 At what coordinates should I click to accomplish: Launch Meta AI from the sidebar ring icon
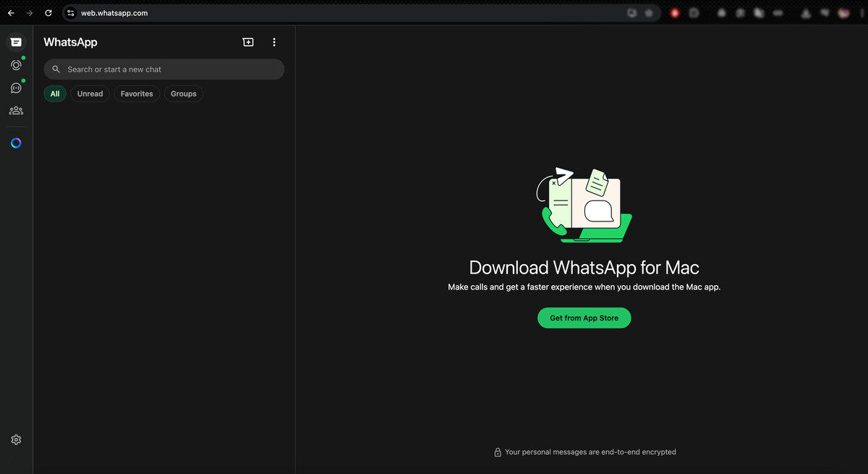[16, 143]
